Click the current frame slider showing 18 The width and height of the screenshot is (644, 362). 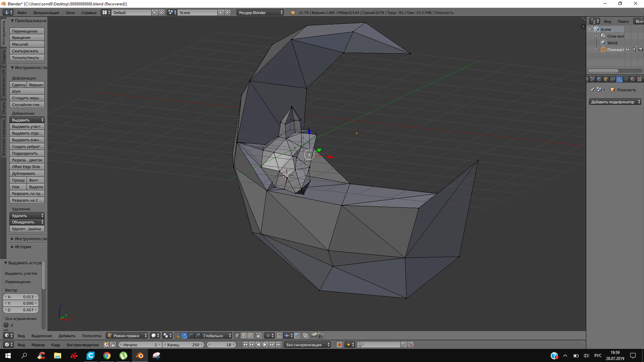tap(221, 345)
